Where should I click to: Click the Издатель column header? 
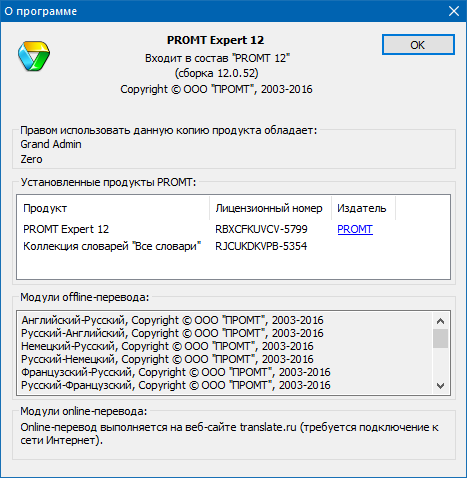[363, 208]
